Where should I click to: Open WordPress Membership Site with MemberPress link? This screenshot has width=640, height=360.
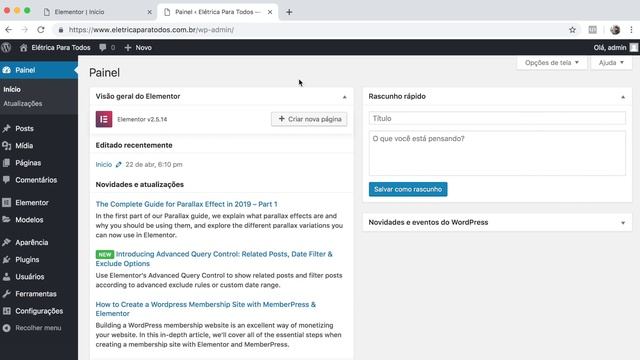(206, 309)
